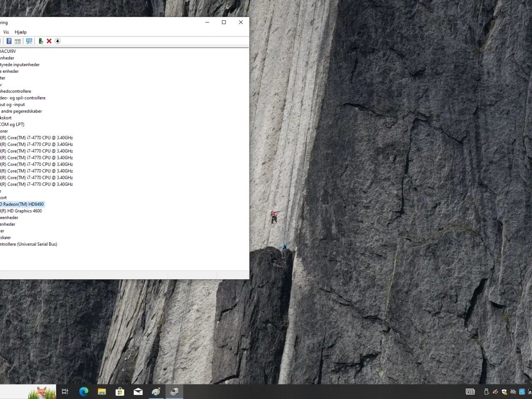The height and width of the screenshot is (399, 532).
Task: Open Microsoft Store from the taskbar
Action: [120, 391]
